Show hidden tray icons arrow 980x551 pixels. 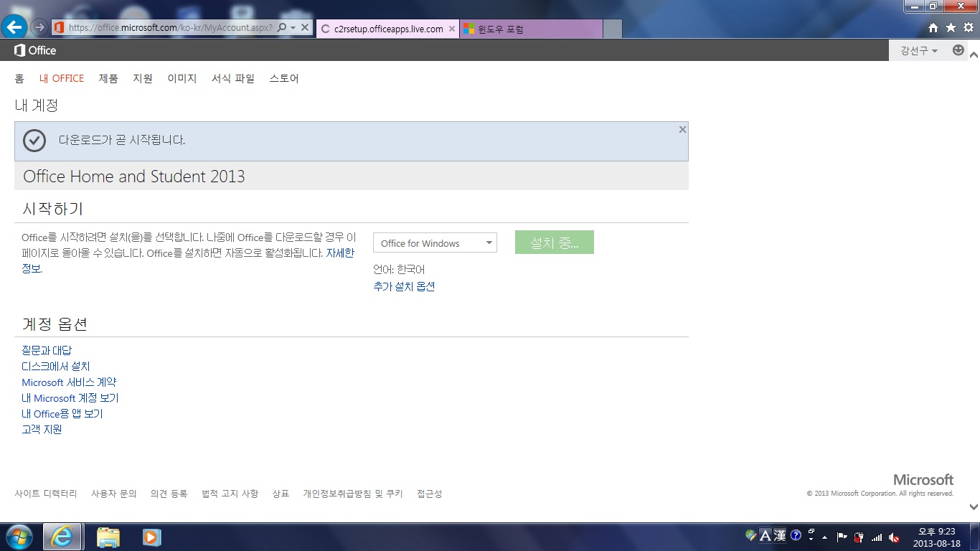(824, 537)
